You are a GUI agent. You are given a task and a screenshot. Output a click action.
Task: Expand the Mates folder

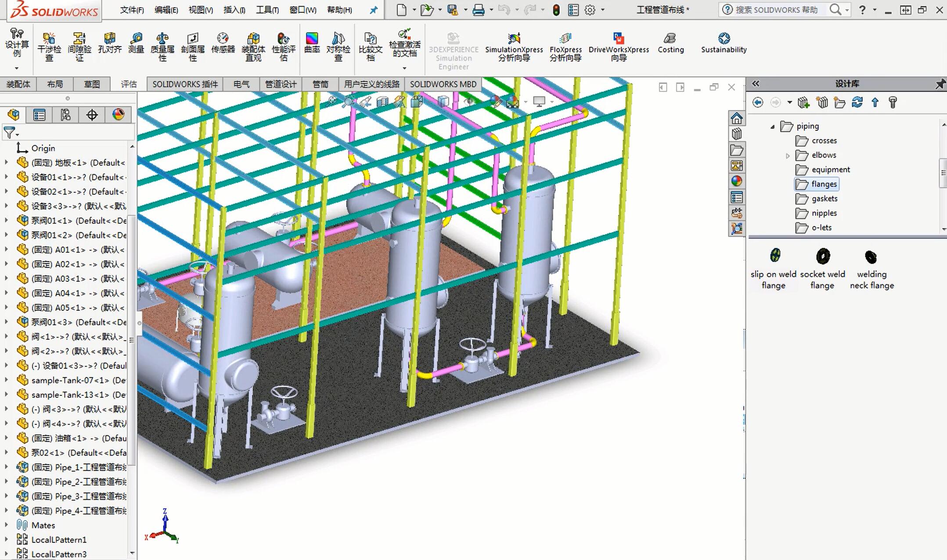click(6, 524)
